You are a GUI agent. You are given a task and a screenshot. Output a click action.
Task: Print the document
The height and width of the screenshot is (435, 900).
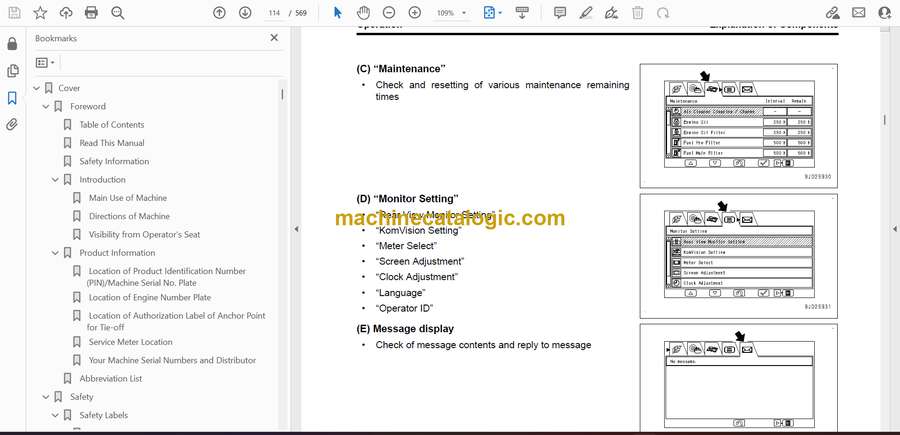click(91, 13)
